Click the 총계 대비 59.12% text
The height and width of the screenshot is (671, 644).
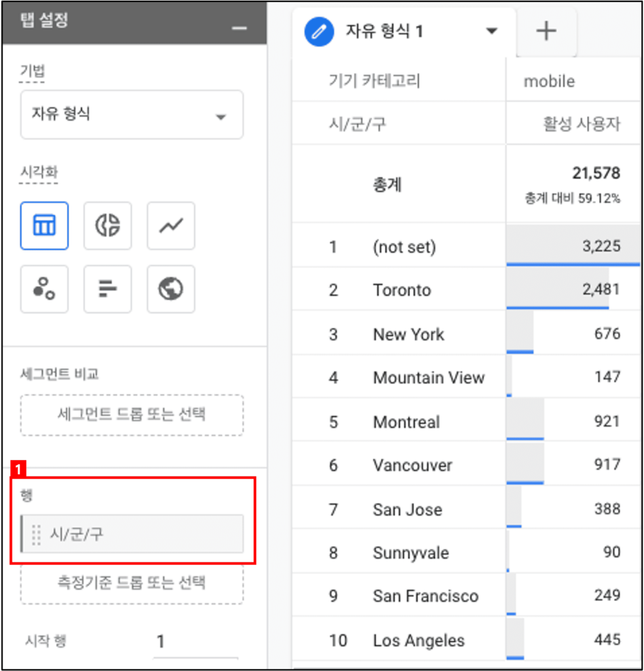pyautogui.click(x=573, y=198)
